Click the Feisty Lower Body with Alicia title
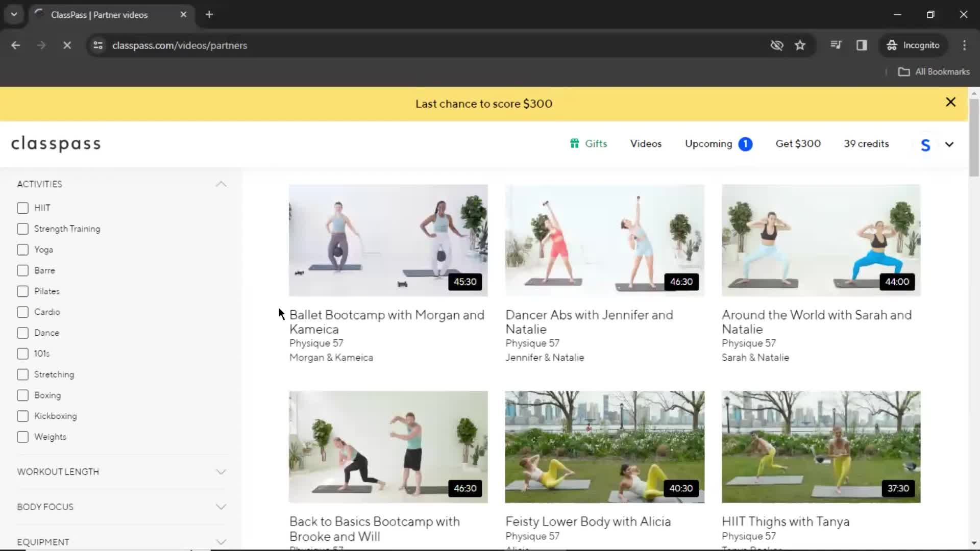This screenshot has width=980, height=551. coord(588,522)
